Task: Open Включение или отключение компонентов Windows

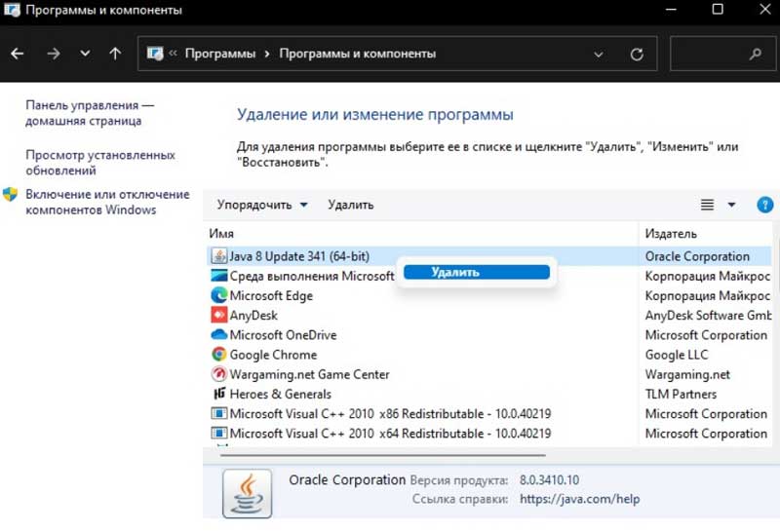Action: [x=107, y=202]
